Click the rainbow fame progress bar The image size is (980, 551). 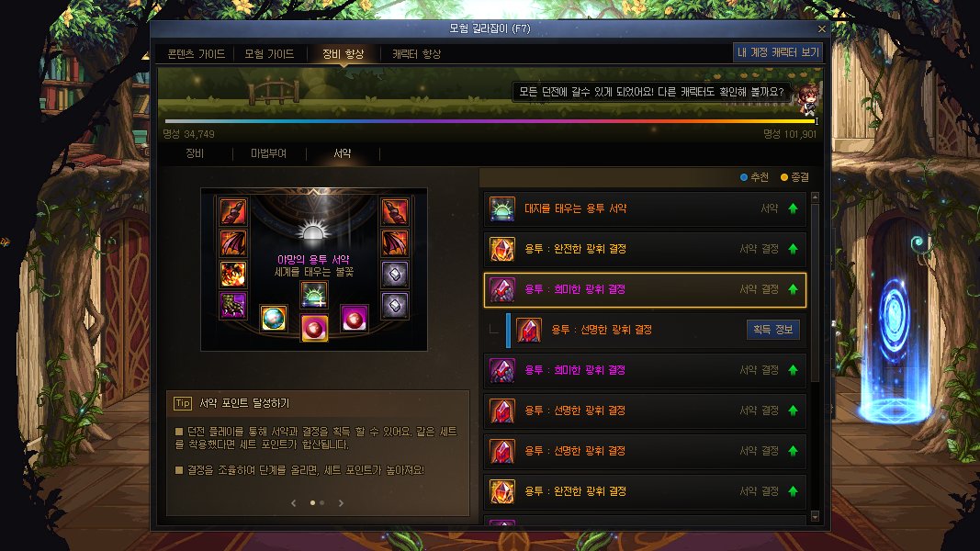(490, 121)
